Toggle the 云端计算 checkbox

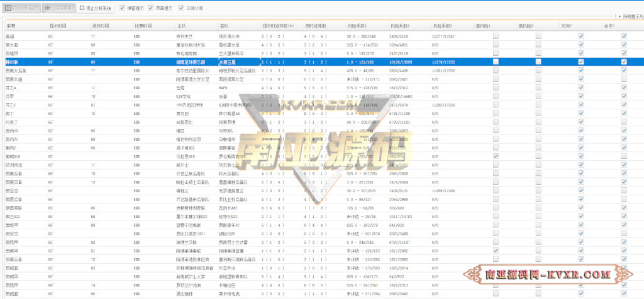[182, 8]
